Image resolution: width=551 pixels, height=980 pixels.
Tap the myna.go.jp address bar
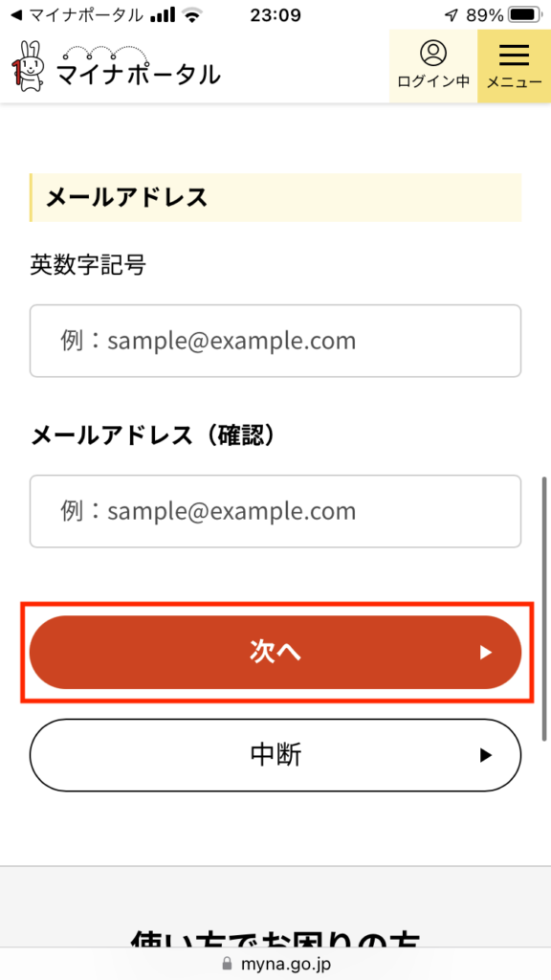coord(275,964)
